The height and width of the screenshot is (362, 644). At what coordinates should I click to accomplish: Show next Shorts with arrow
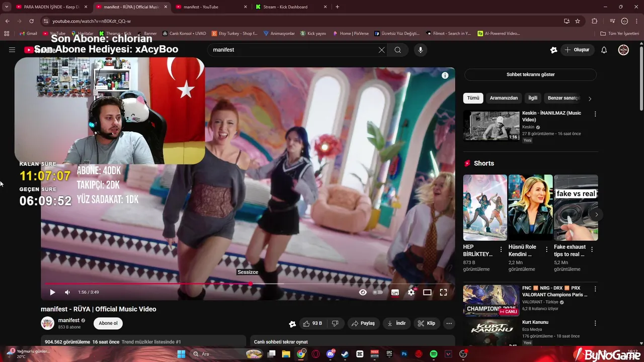coord(596,215)
